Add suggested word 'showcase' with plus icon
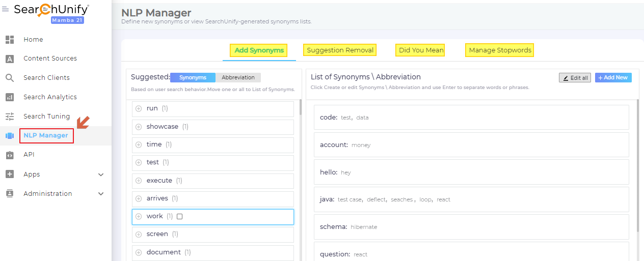Screen dimensions: 644x261 139,127
